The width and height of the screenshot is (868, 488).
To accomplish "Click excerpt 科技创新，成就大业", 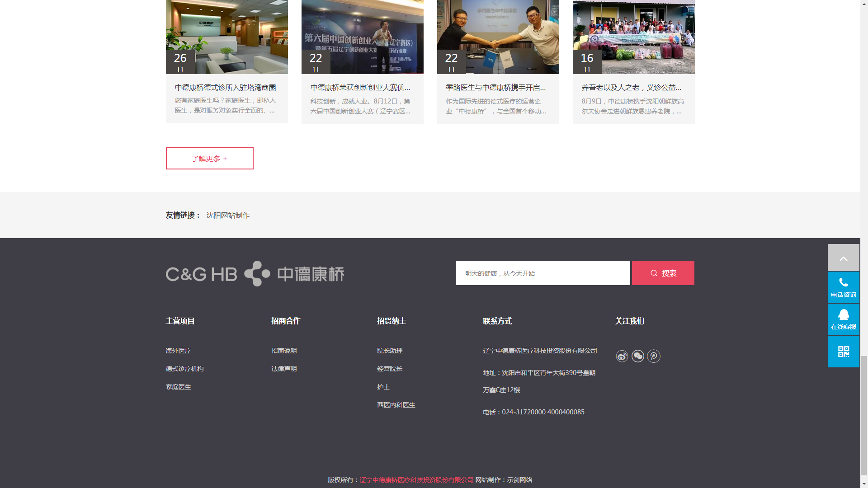I will click(x=361, y=106).
